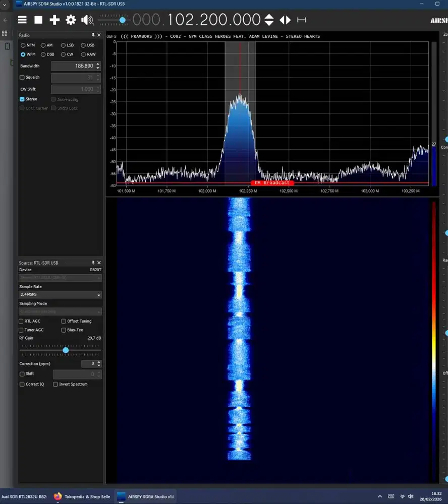This screenshot has width=448, height=504.
Task: Open settings with the gear icon
Action: point(71,20)
